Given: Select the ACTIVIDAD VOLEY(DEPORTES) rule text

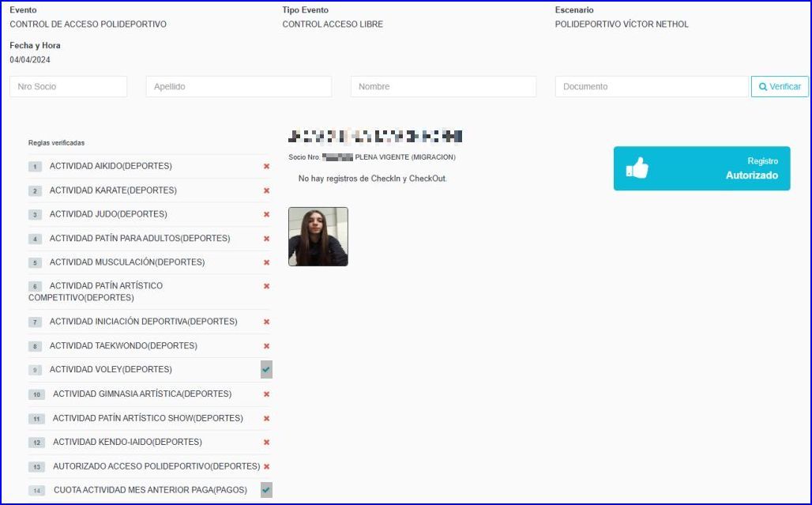Looking at the screenshot, I should coord(111,370).
